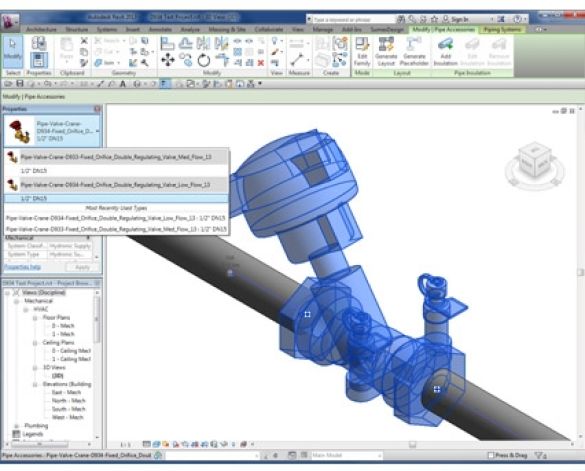Click the Move tool icon
585x471 pixels.
click(x=168, y=60)
